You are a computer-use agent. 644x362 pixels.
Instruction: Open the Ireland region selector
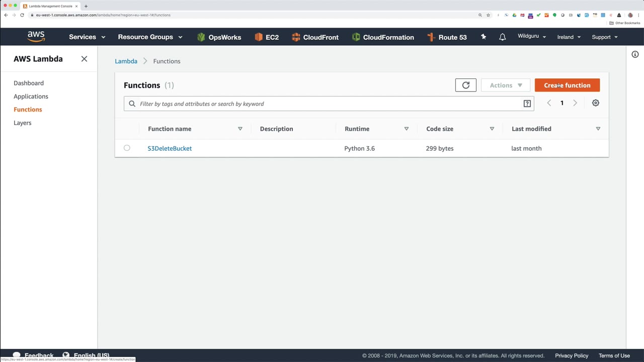[x=569, y=37]
